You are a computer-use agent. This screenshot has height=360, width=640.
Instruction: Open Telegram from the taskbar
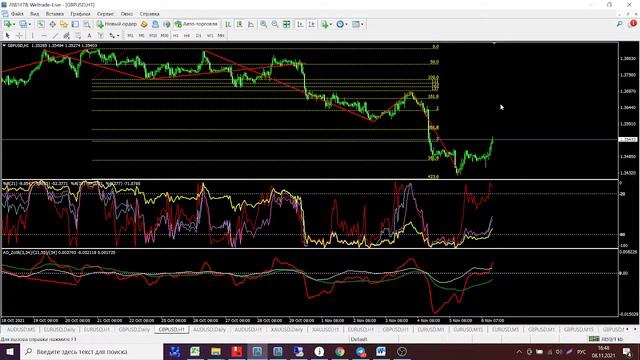tap(360, 351)
